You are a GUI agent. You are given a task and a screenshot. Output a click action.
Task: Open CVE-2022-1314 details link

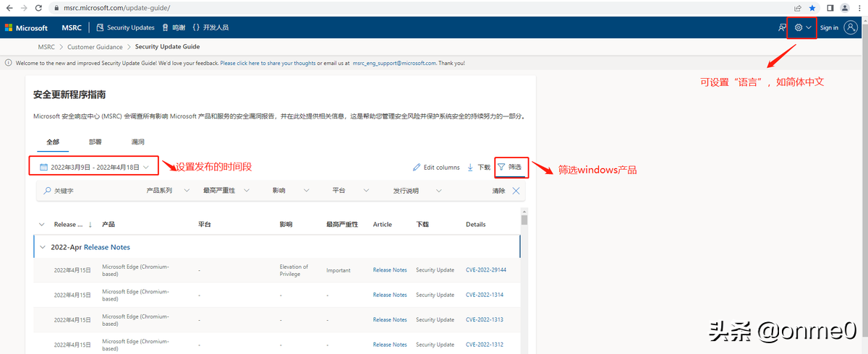tap(485, 295)
